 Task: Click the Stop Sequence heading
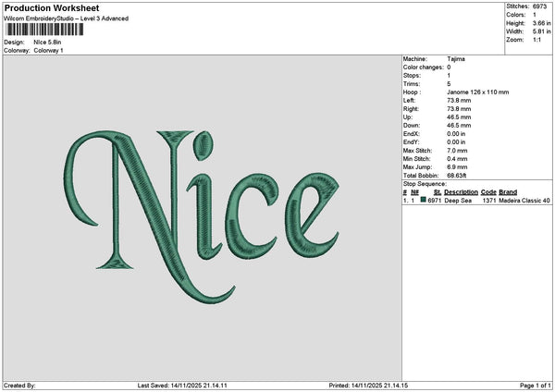(425, 184)
